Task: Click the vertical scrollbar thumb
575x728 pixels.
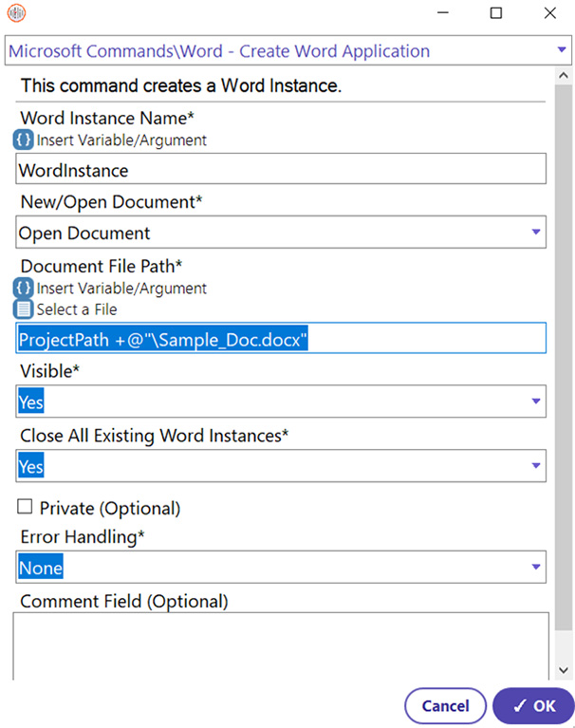Action: pyautogui.click(x=564, y=357)
